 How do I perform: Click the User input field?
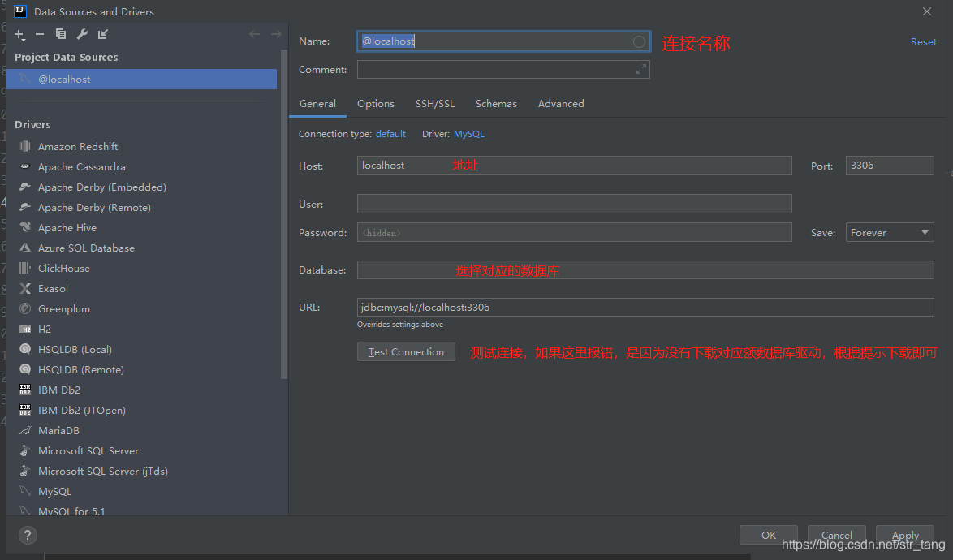point(575,204)
